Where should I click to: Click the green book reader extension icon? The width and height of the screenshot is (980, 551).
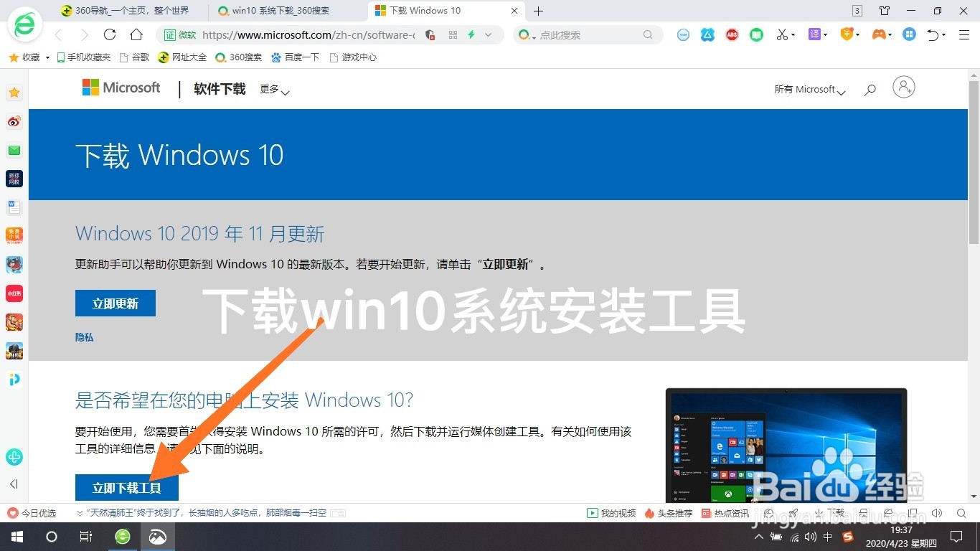tap(756, 34)
